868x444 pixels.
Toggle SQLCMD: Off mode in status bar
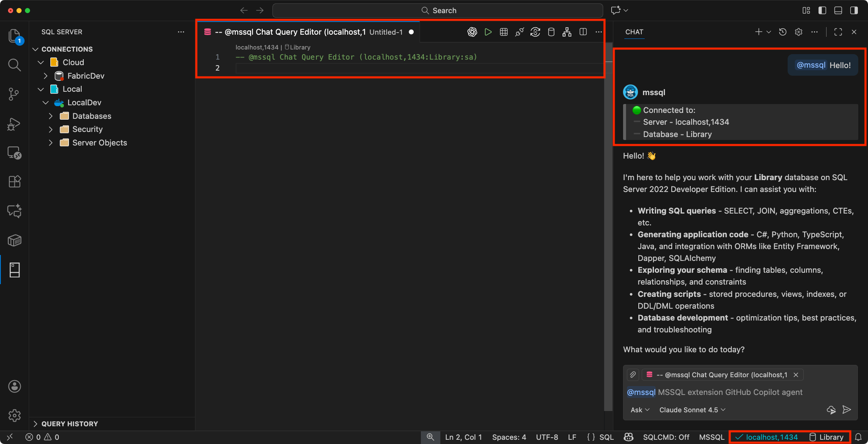666,437
